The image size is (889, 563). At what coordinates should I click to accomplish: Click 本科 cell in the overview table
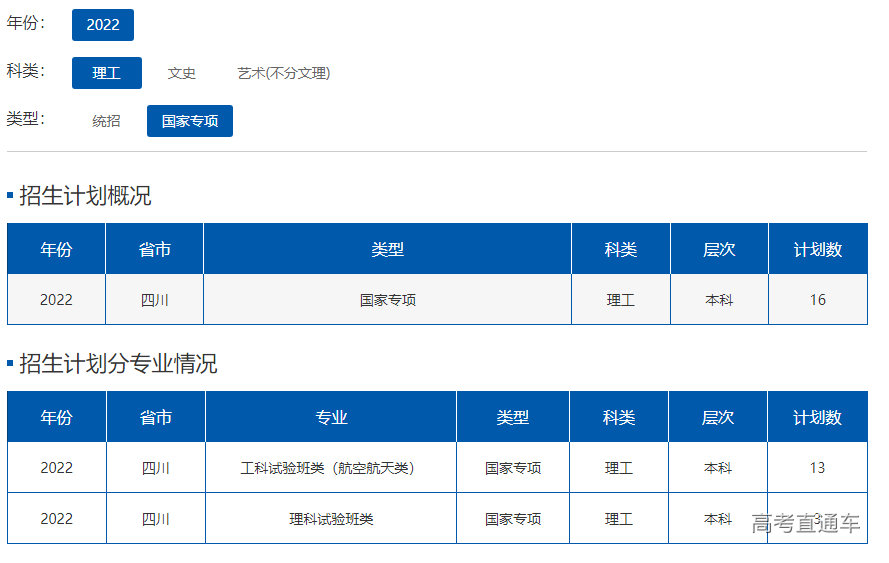point(719,300)
